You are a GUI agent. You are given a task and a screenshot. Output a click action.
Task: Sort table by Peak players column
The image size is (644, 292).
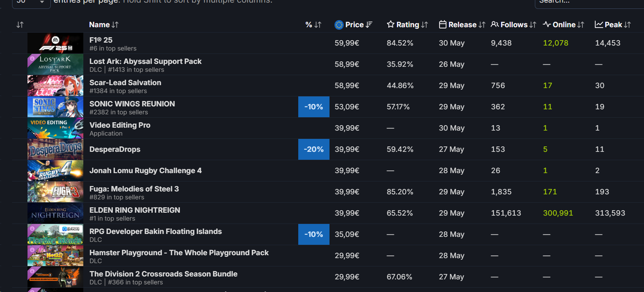(x=613, y=25)
